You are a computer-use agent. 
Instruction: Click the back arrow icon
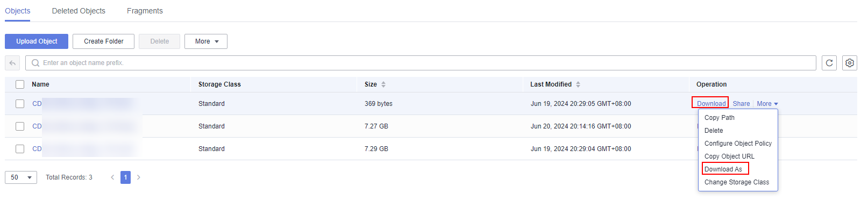point(12,63)
